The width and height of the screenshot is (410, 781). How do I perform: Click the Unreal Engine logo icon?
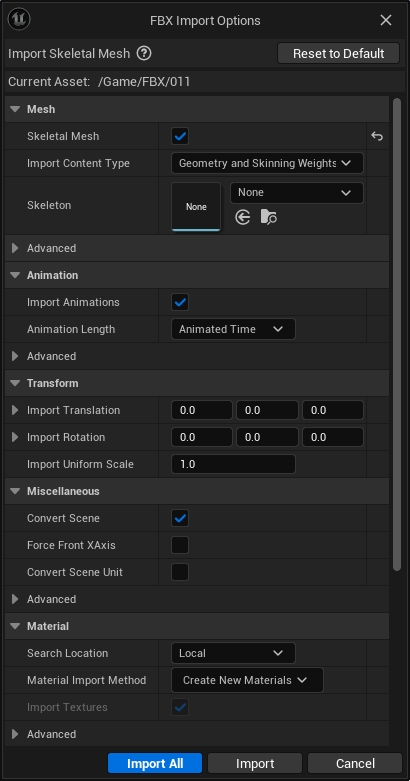pos(19,19)
